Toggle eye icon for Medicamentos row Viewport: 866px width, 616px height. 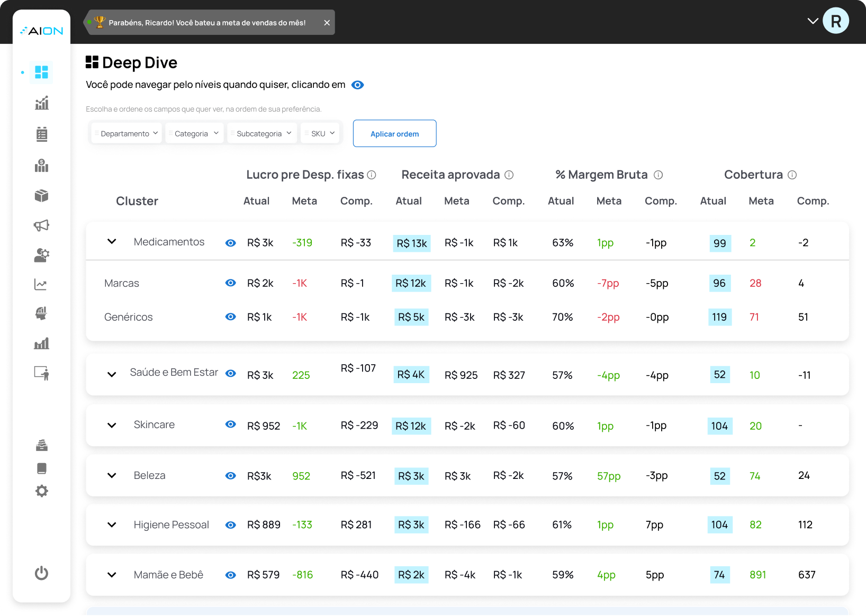click(230, 243)
